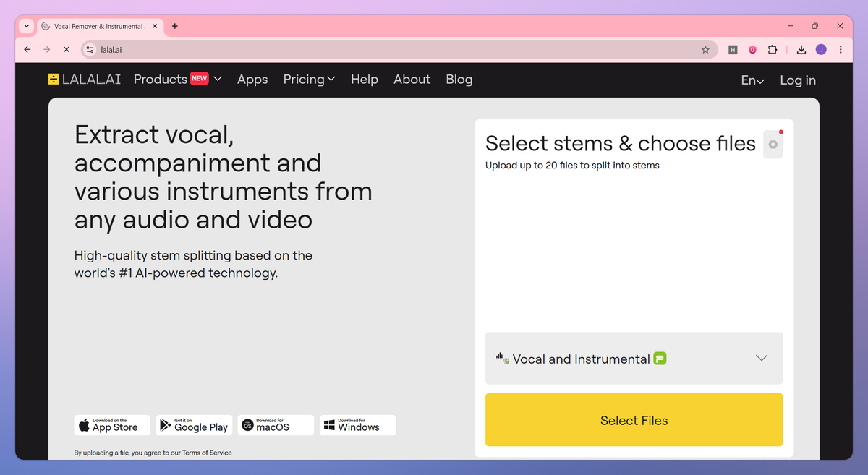The image size is (868, 475).
Task: Click 'Upload up to 20 files to split into stems'
Action: click(572, 165)
